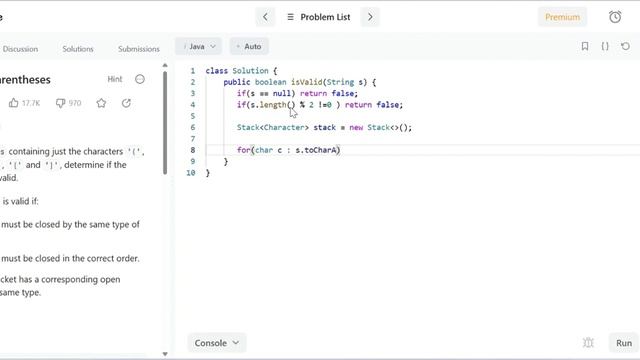Viewport: 640px width, 360px height.
Task: Click 'class Solution' on line 1
Action: click(237, 71)
